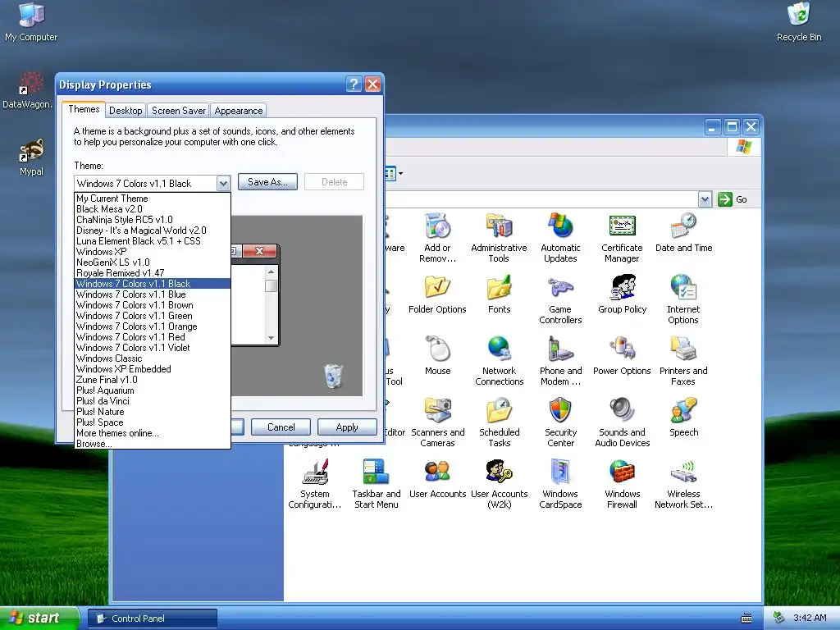
Task: Select Windows 7 Colors v1.1 Violet
Action: pyautogui.click(x=153, y=348)
